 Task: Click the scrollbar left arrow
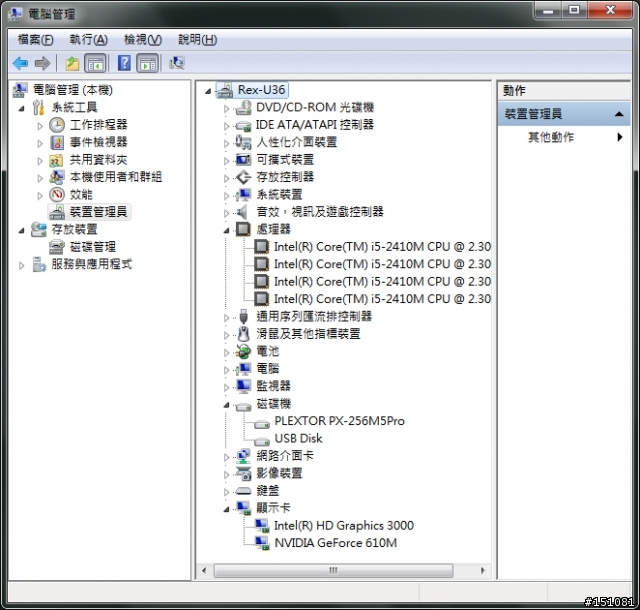(204, 570)
